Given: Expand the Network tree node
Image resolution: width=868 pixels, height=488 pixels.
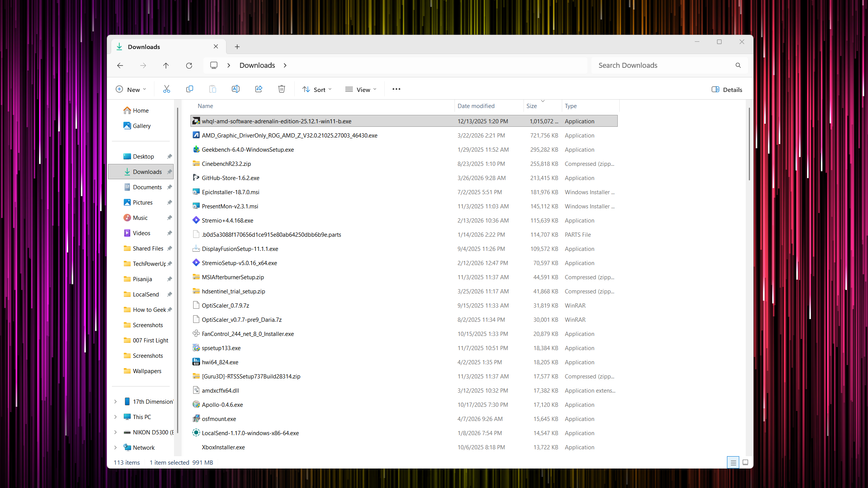Looking at the screenshot, I should tap(115, 447).
